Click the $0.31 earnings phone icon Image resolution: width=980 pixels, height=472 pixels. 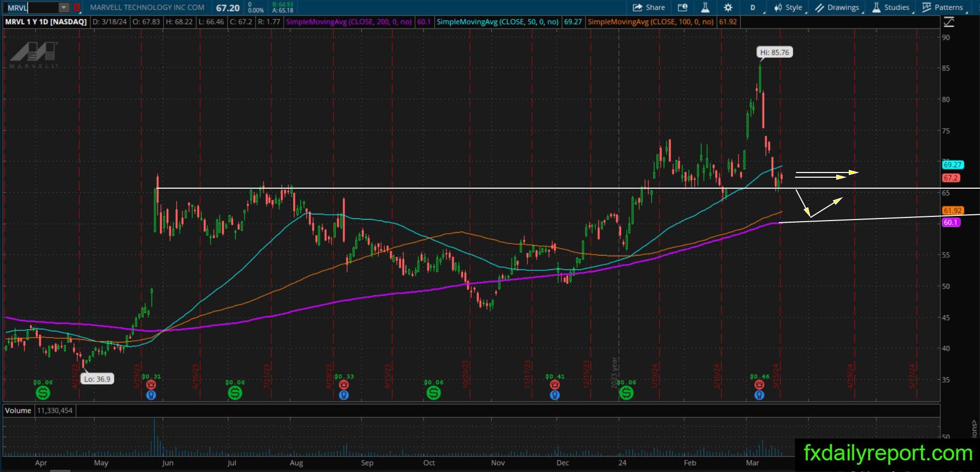[x=151, y=385]
